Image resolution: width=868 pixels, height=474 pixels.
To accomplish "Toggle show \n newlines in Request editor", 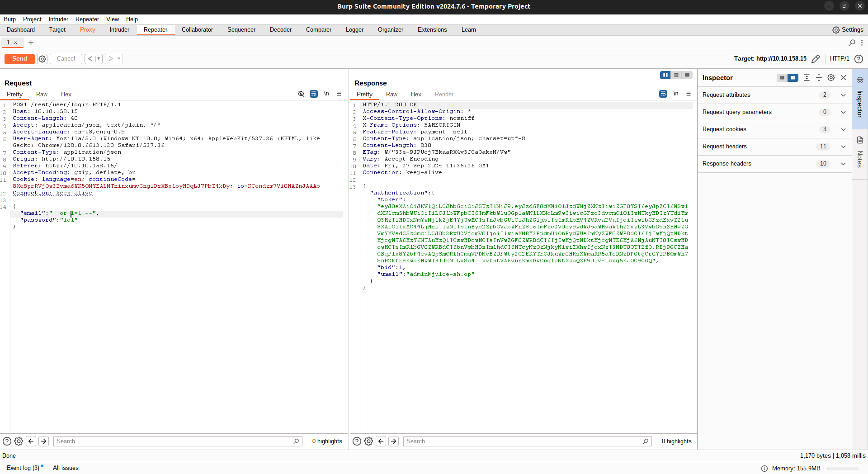I will pyautogui.click(x=326, y=94).
